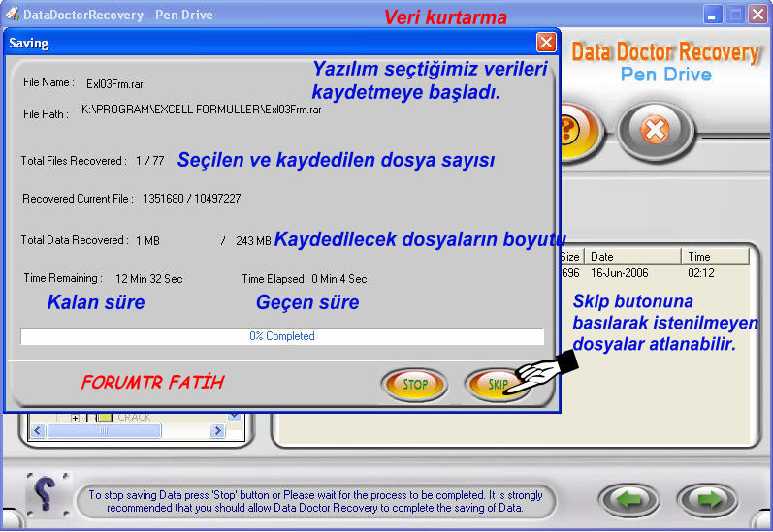Click the green forward arrow button
The image size is (773, 532).
click(707, 500)
